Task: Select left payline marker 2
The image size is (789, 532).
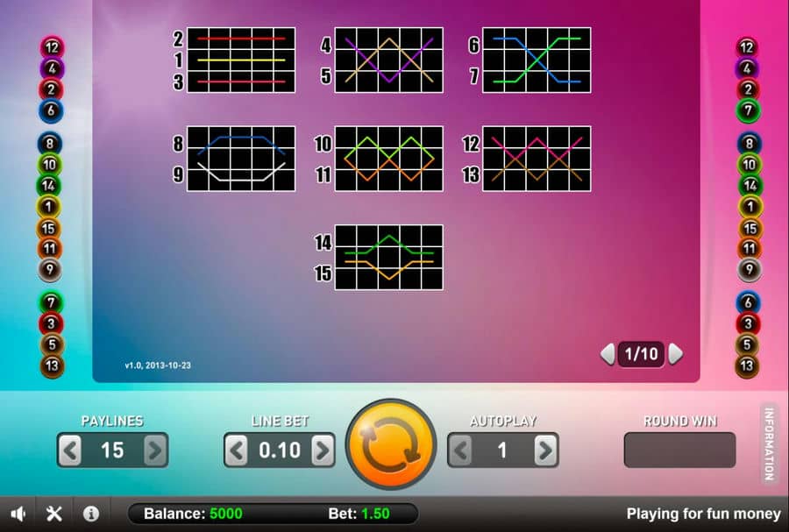Action: [x=51, y=89]
